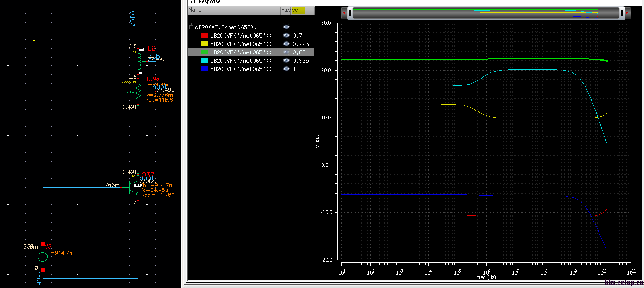Collapse the dB20(VF("/net065")) tree group
This screenshot has width=644, height=288.
pos(191,27)
